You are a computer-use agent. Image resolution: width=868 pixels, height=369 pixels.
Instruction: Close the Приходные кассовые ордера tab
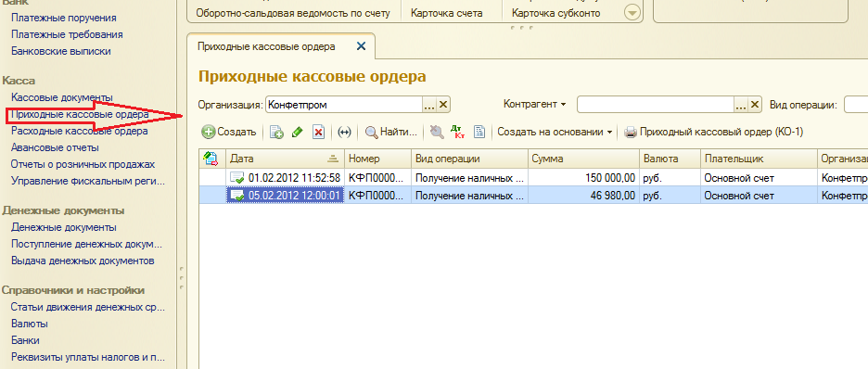[362, 47]
